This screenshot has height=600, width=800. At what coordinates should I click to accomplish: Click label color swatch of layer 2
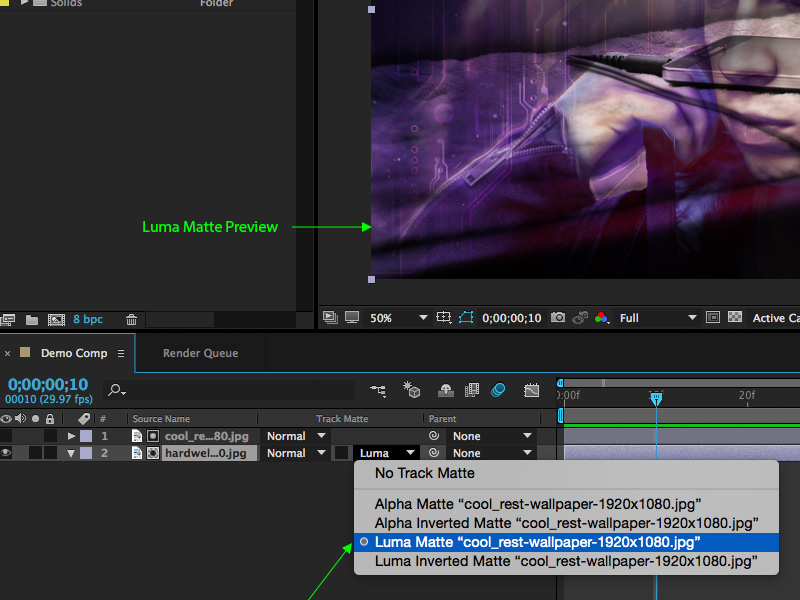click(x=86, y=453)
